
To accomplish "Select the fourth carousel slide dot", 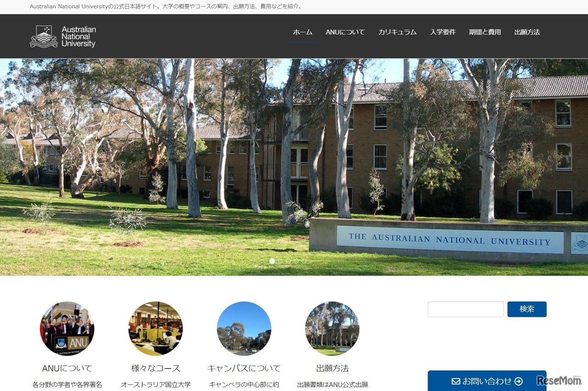I will tap(296, 261).
